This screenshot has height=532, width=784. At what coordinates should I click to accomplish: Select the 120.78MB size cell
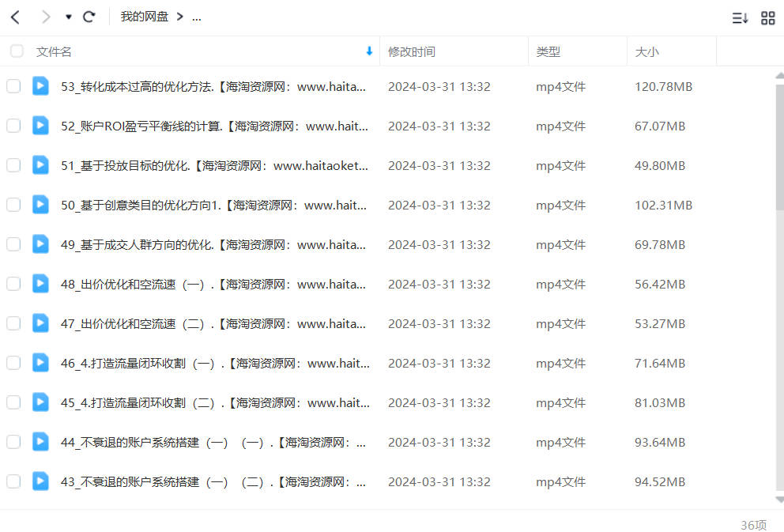664,86
